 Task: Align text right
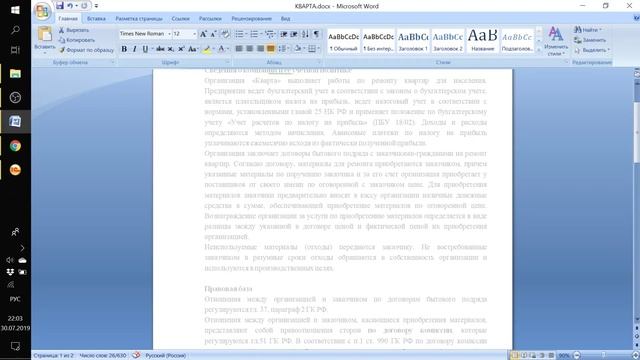[260, 49]
